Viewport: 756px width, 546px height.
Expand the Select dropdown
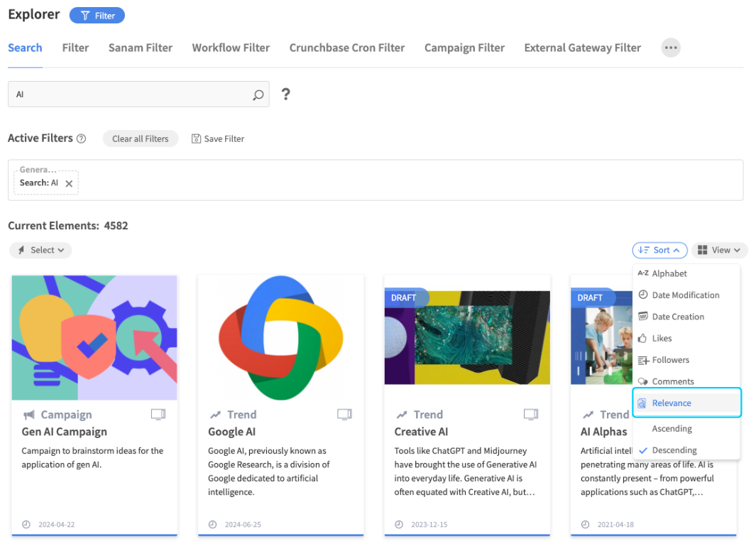tap(41, 250)
